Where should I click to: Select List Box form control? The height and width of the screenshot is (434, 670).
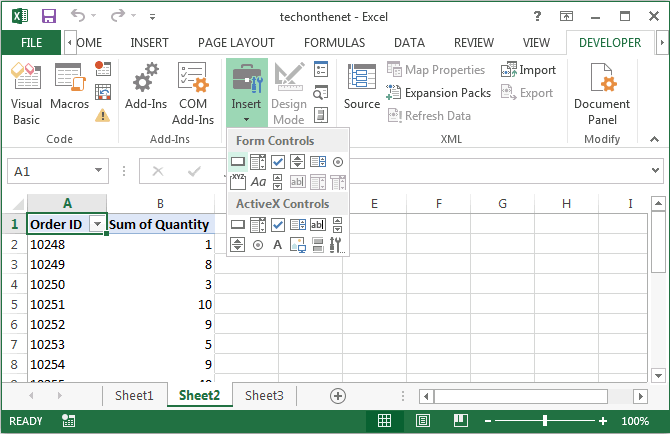pyautogui.click(x=317, y=162)
